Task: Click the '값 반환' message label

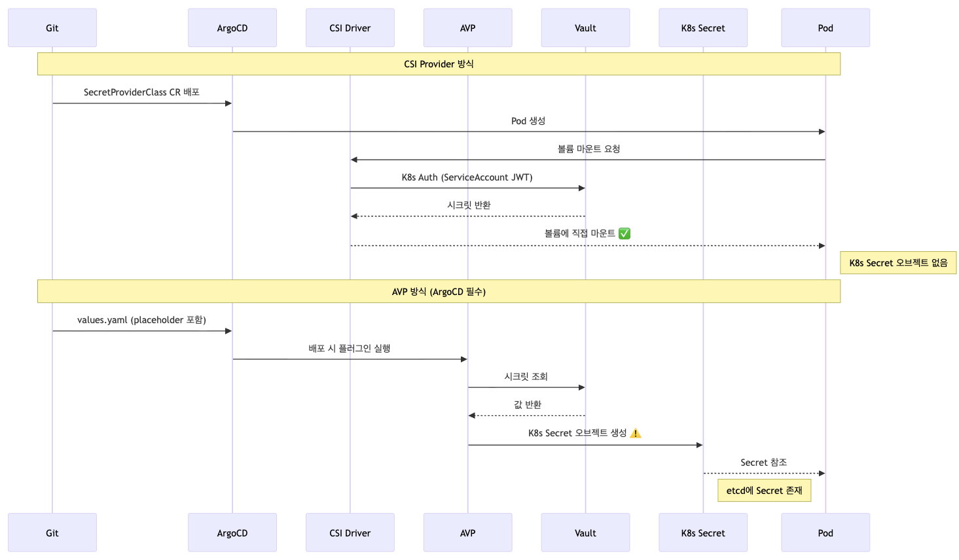Action: pyautogui.click(x=528, y=405)
